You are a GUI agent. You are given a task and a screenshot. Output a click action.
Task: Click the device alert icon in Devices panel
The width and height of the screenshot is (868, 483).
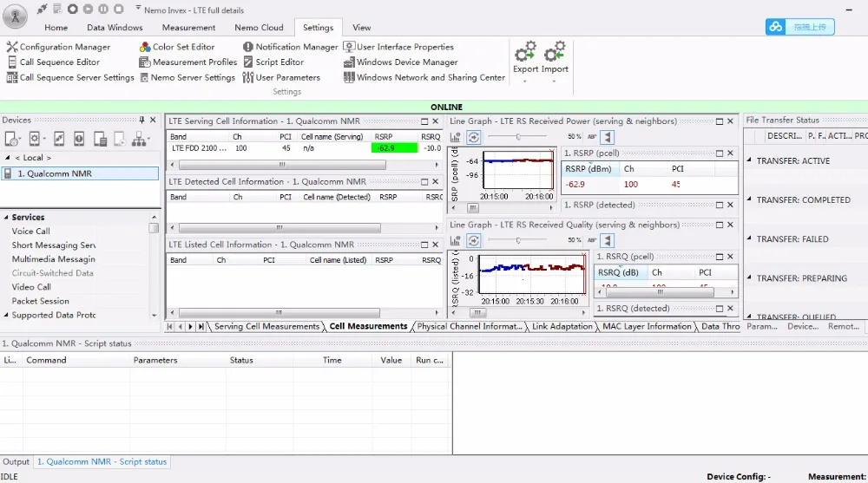pyautogui.click(x=79, y=139)
